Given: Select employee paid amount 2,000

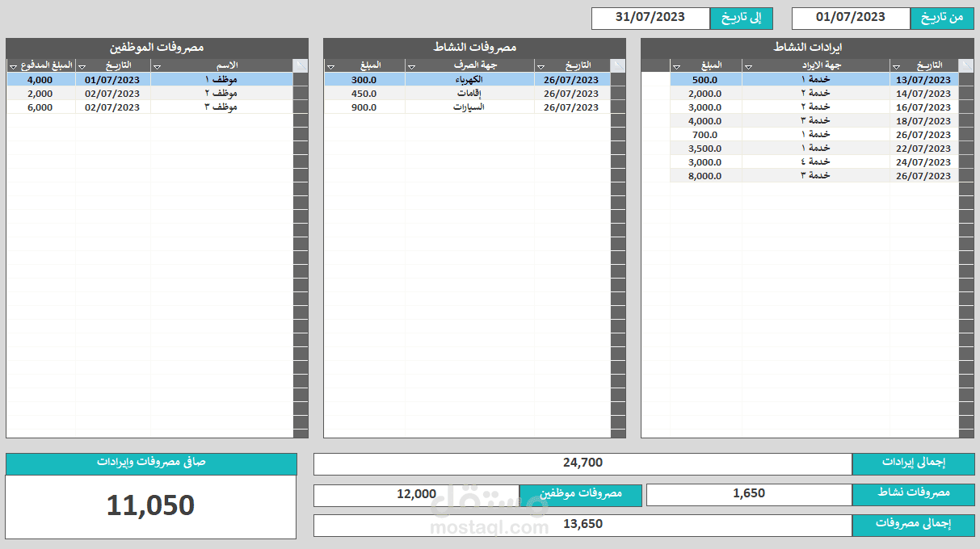Looking at the screenshot, I should point(40,94).
